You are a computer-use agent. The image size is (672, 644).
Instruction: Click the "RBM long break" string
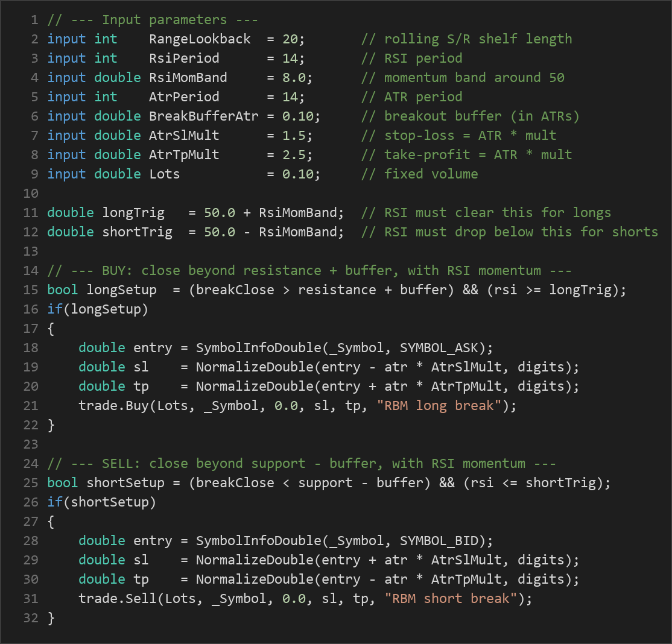[439, 406]
